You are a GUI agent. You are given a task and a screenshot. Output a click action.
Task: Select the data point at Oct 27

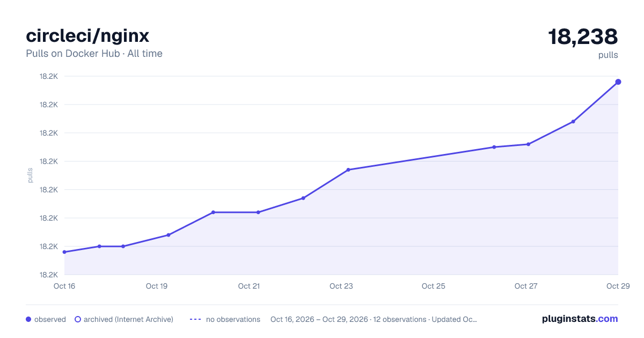point(529,144)
